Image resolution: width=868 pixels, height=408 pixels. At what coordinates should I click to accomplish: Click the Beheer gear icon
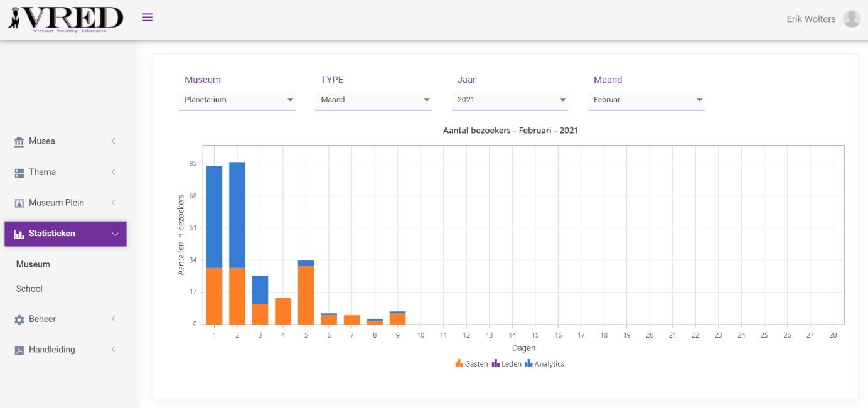tap(19, 319)
